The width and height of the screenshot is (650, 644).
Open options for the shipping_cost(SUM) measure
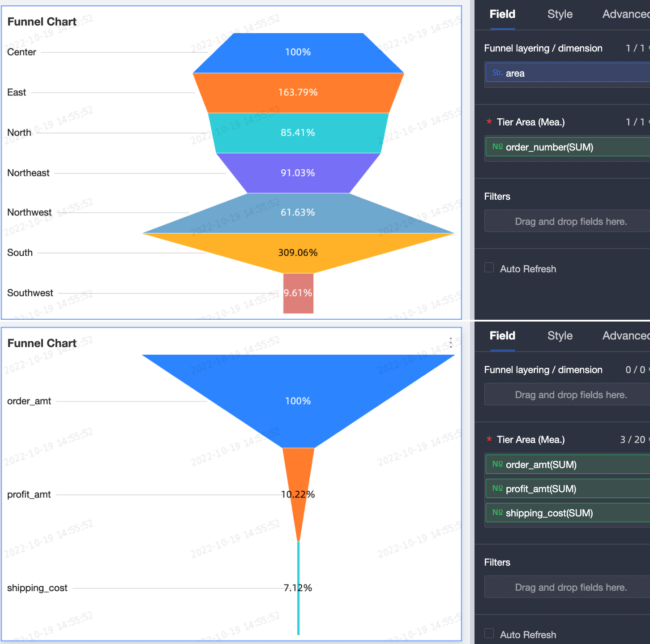[x=566, y=513]
